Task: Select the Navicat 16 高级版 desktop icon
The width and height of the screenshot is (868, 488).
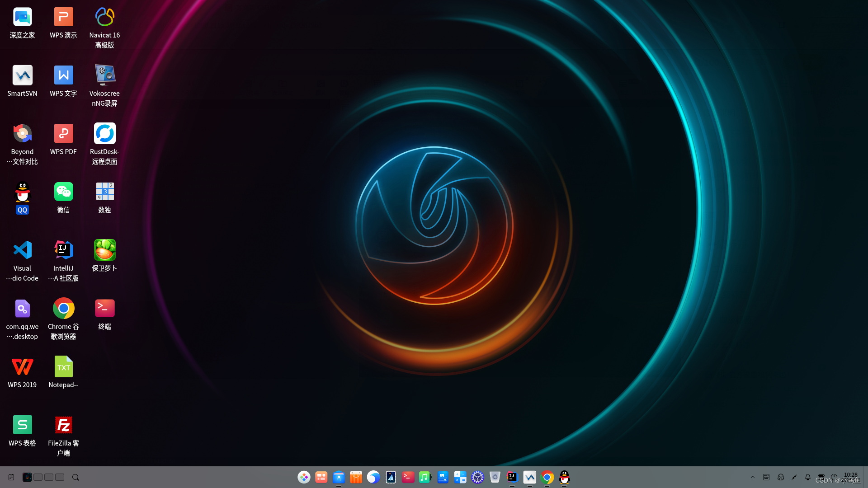Action: pos(104,27)
